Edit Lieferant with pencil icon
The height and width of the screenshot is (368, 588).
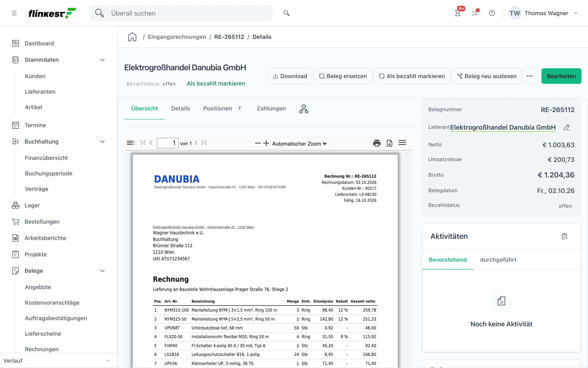[x=567, y=127]
